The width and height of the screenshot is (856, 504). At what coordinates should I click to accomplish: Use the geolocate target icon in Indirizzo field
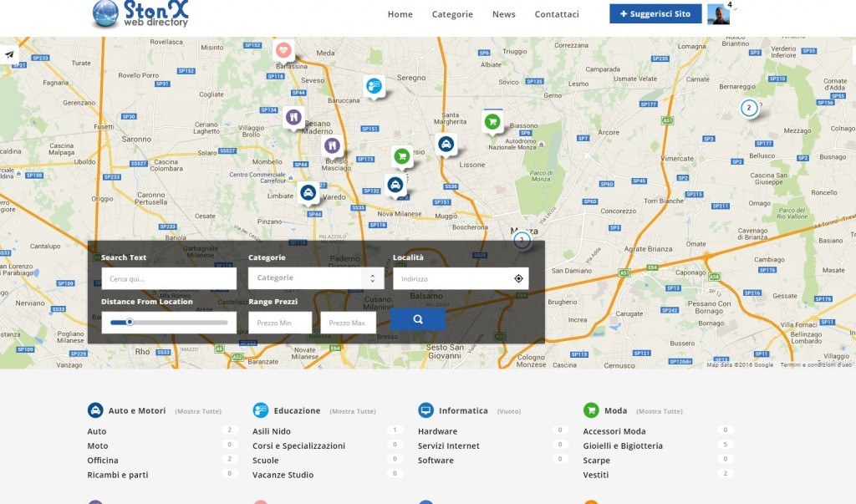pyautogui.click(x=518, y=278)
